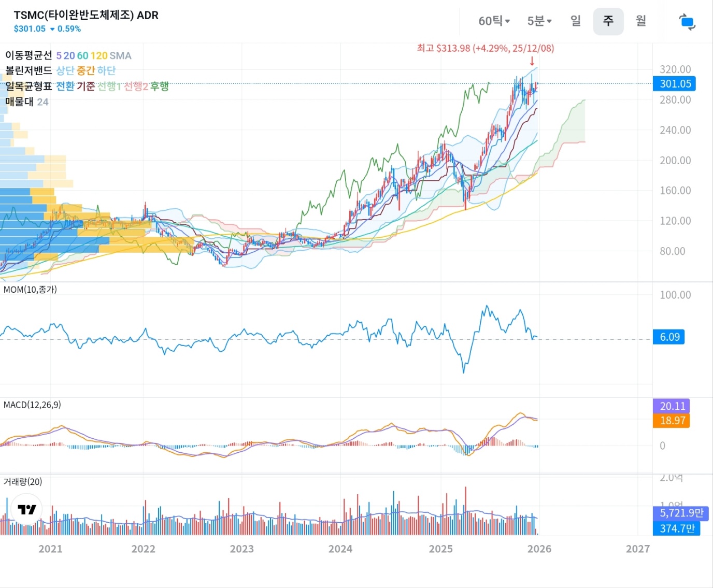Click the blue 301.05 current price tag
The width and height of the screenshot is (713, 588).
674,84
